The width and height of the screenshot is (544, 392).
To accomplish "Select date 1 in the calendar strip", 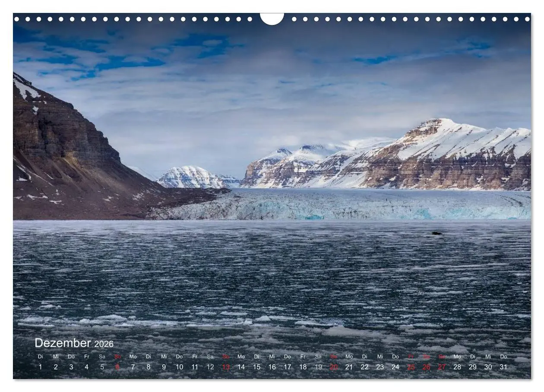I will pos(40,367).
